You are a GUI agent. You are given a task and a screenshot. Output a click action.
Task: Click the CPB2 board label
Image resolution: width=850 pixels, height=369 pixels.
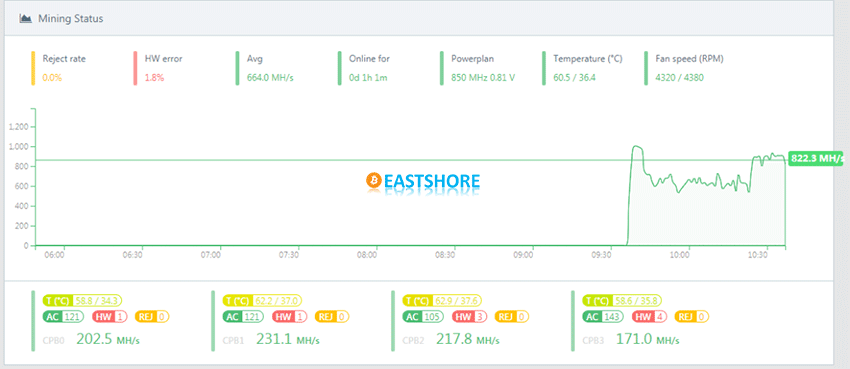(413, 341)
